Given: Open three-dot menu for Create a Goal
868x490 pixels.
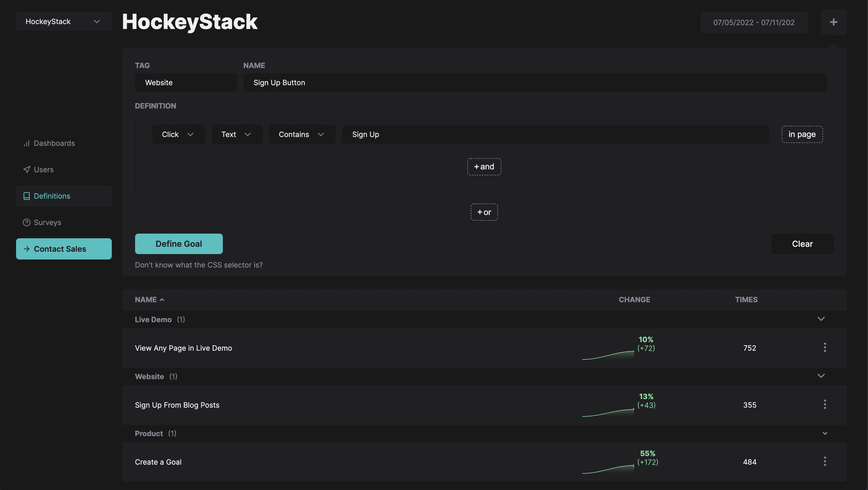Looking at the screenshot, I should tap(825, 461).
